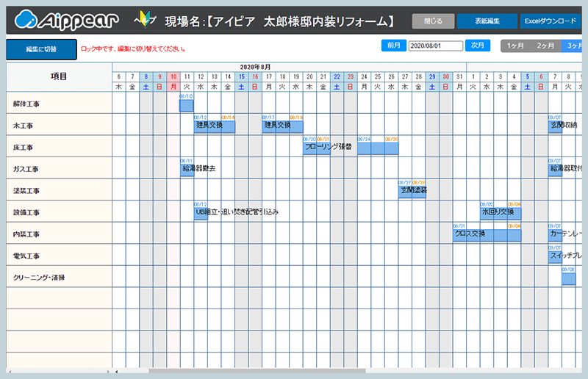Image resolution: width=588 pixels, height=379 pixels.
Task: Select the 内装工事 row label
Action: pyautogui.click(x=26, y=234)
